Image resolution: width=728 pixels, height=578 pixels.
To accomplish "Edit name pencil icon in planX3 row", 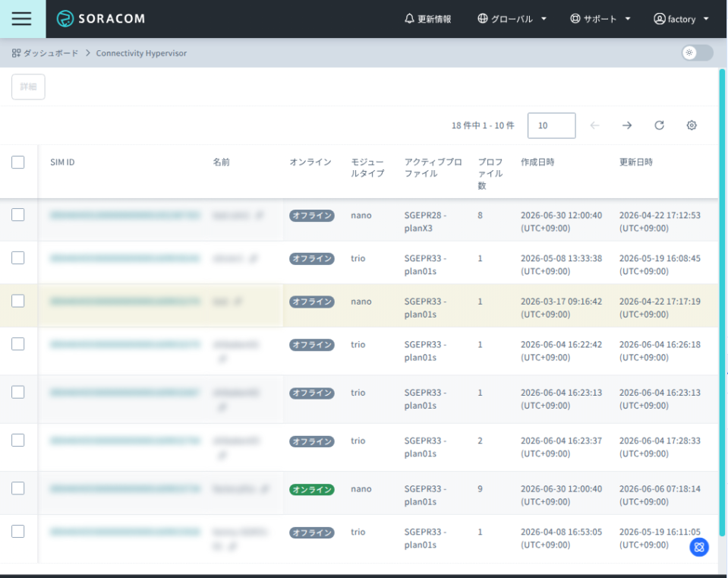I will tap(259, 215).
